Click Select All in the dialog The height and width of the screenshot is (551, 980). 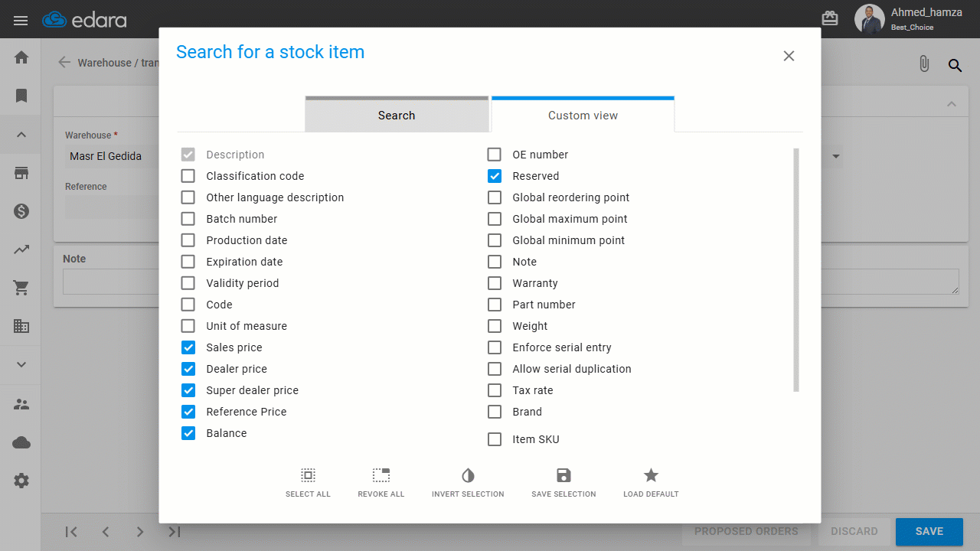(x=308, y=483)
